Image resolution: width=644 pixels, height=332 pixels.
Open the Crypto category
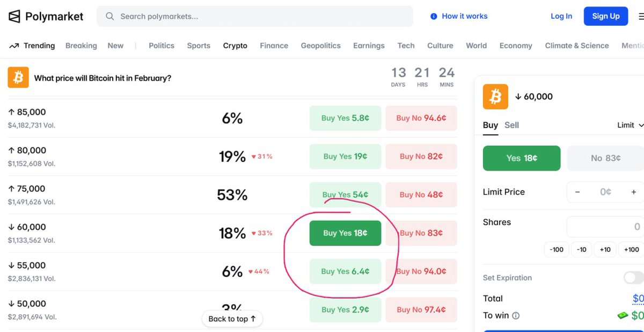pos(235,46)
